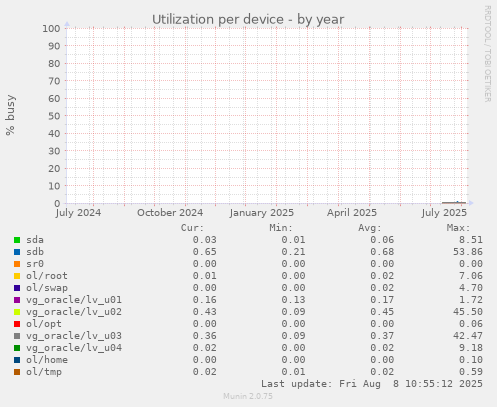Click the sda green legend swatch
Image resolution: width=497 pixels, height=407 pixels.
point(17,240)
